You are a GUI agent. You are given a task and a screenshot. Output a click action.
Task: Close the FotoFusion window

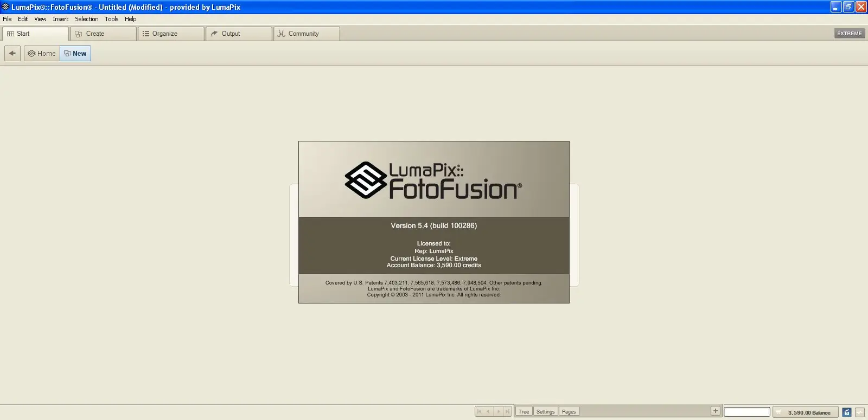coord(861,7)
